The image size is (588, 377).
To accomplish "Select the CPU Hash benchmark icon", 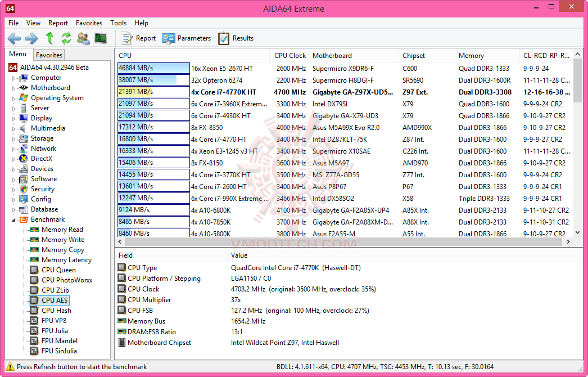I will point(34,311).
